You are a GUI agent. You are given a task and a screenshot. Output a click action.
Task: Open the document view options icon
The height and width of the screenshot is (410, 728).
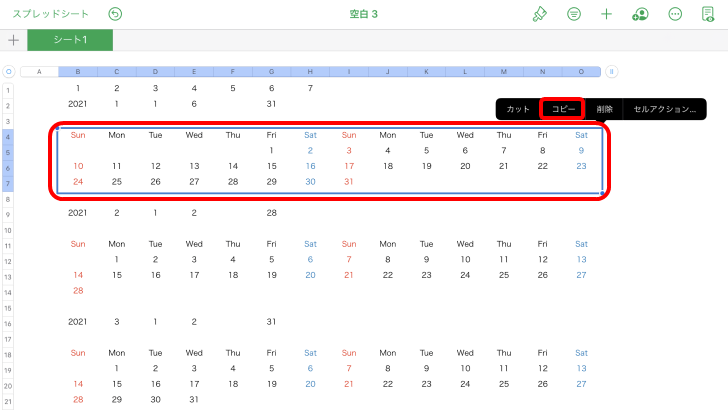tap(708, 14)
